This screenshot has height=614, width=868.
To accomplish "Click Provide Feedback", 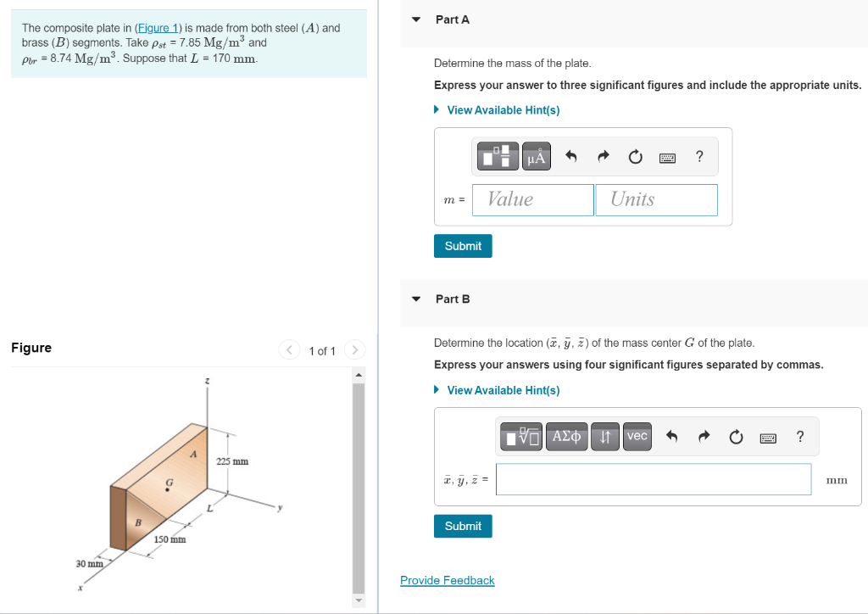I will click(x=447, y=580).
